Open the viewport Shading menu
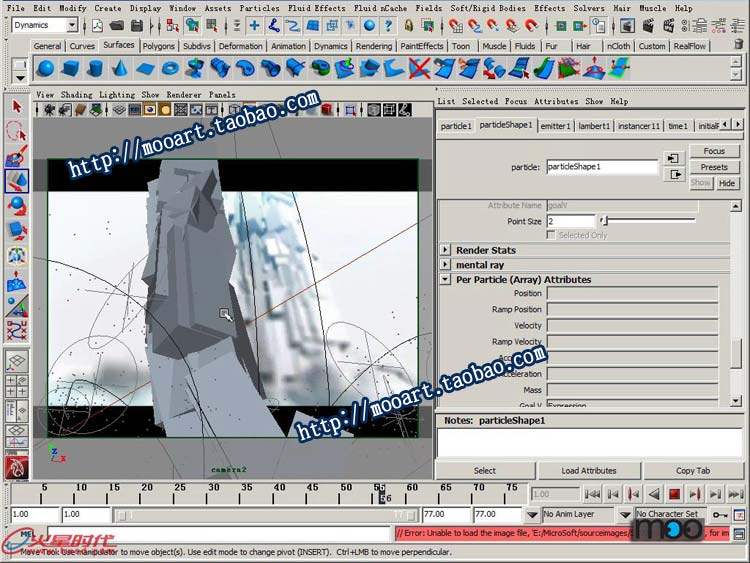This screenshot has width=750, height=563. [x=77, y=95]
